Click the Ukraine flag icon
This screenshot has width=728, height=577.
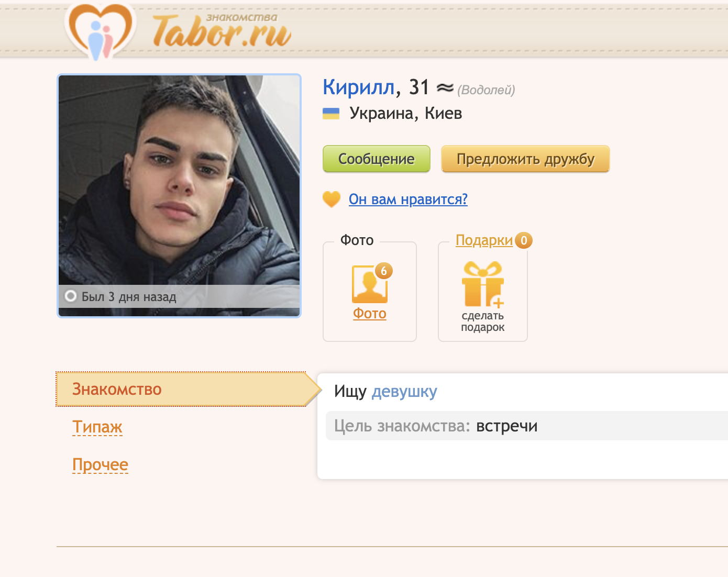pyautogui.click(x=331, y=114)
